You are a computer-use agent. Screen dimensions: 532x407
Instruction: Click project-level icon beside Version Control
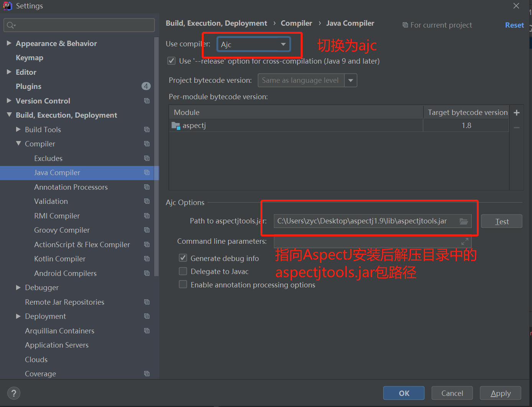(147, 101)
